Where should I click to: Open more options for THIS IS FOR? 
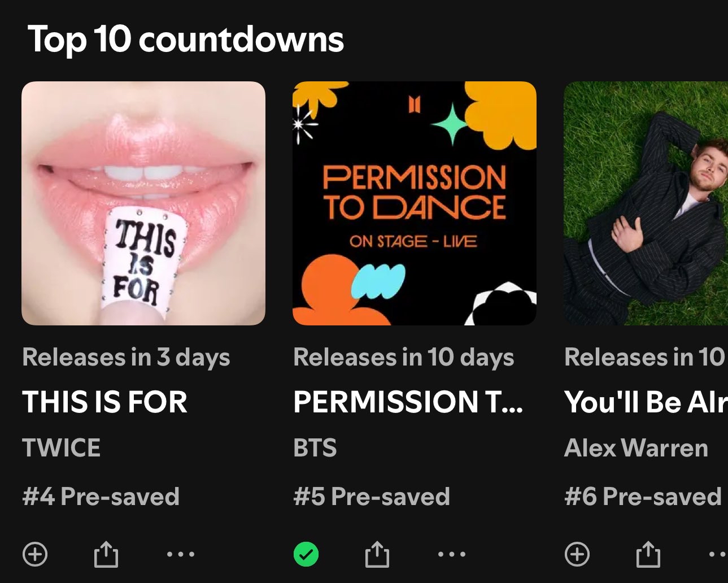click(181, 554)
